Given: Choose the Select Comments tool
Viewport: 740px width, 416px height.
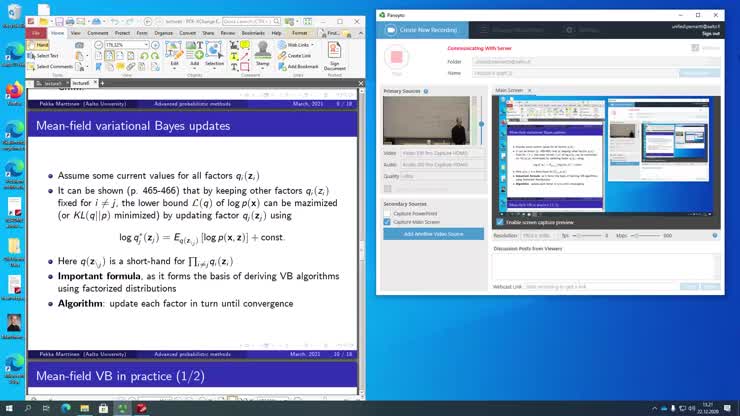Looking at the screenshot, I should coord(50,67).
